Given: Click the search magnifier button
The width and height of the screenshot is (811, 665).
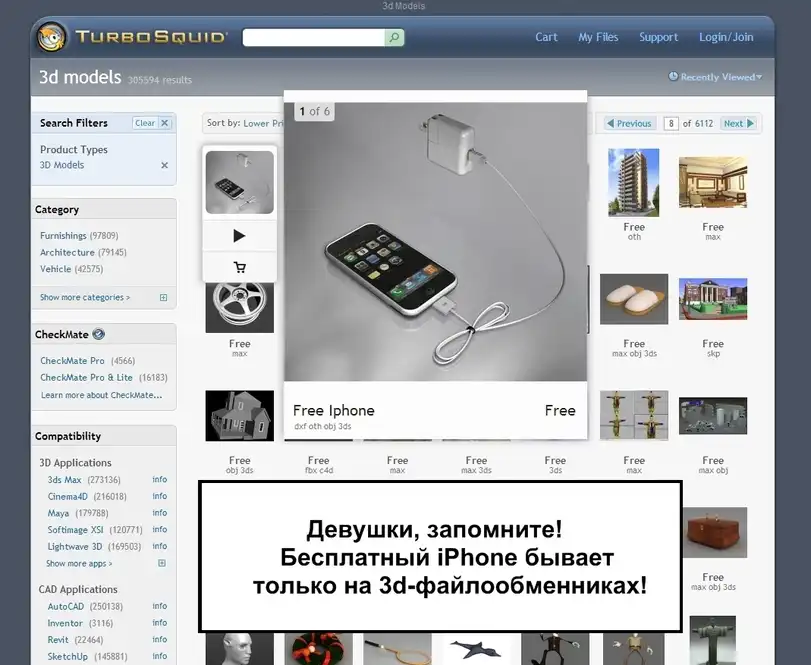Looking at the screenshot, I should pos(394,38).
